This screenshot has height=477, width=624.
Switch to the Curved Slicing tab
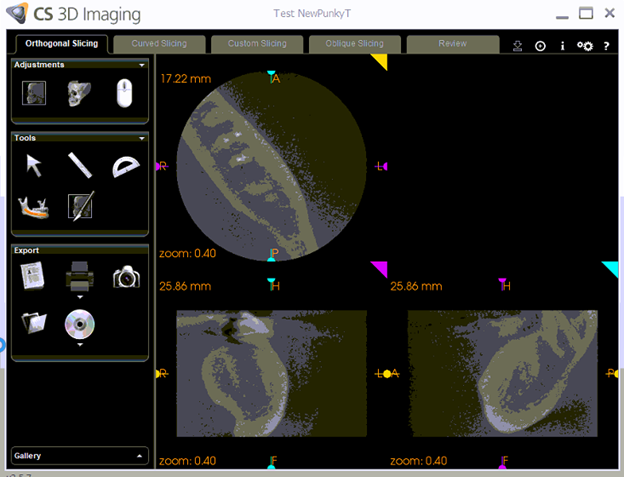click(x=159, y=44)
